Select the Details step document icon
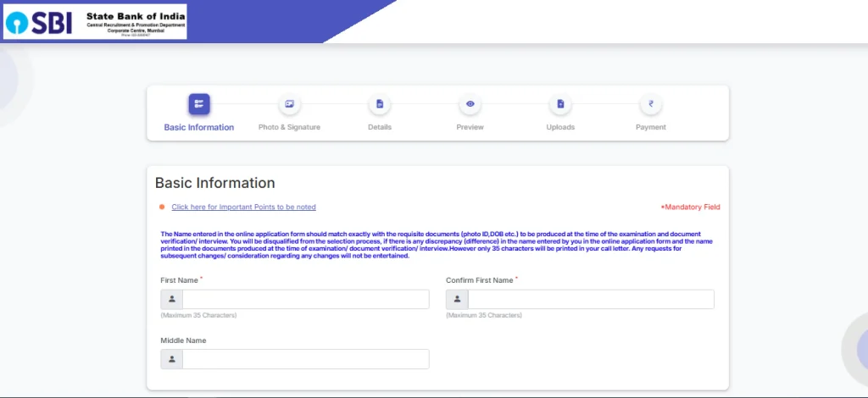This screenshot has height=398, width=868. (x=379, y=104)
